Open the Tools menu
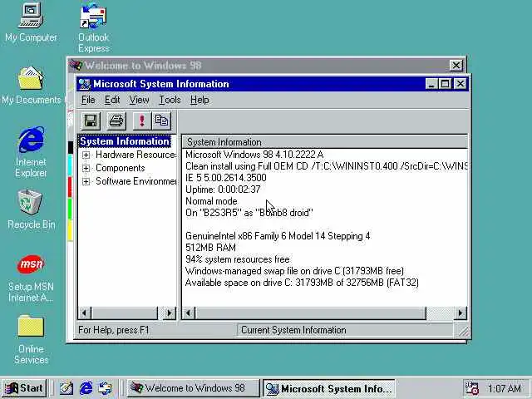The height and width of the screenshot is (399, 532). click(x=170, y=100)
